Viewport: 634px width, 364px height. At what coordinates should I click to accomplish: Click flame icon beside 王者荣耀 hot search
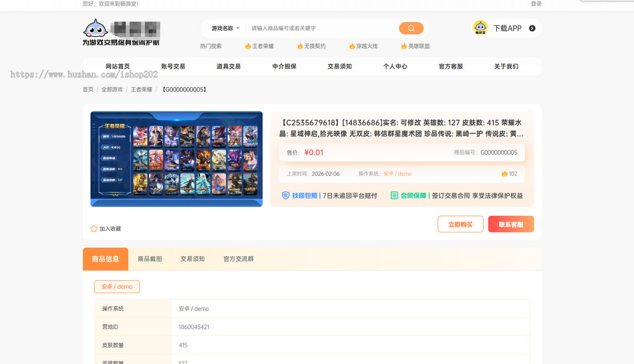tap(248, 46)
